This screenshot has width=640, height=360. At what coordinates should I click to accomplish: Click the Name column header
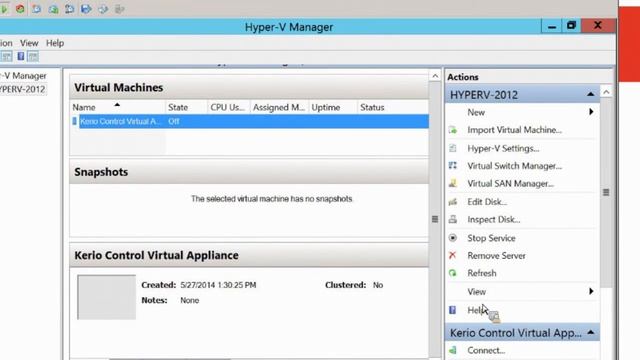(x=118, y=107)
